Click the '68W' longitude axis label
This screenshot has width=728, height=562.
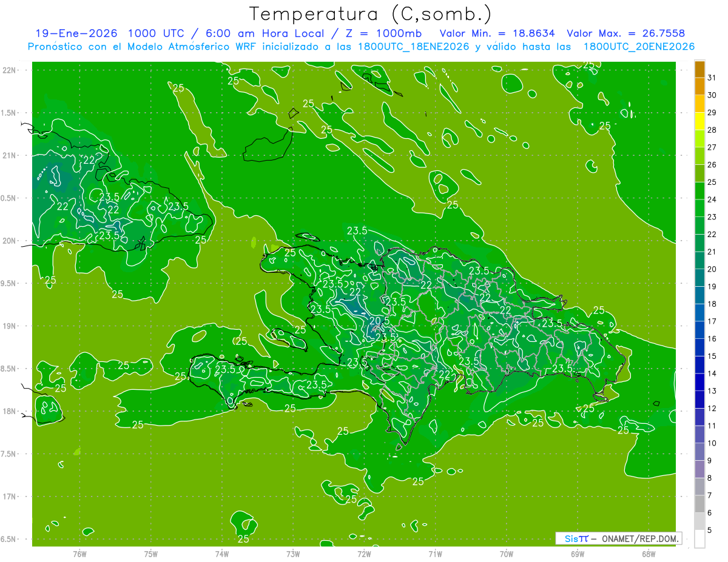pos(649,554)
